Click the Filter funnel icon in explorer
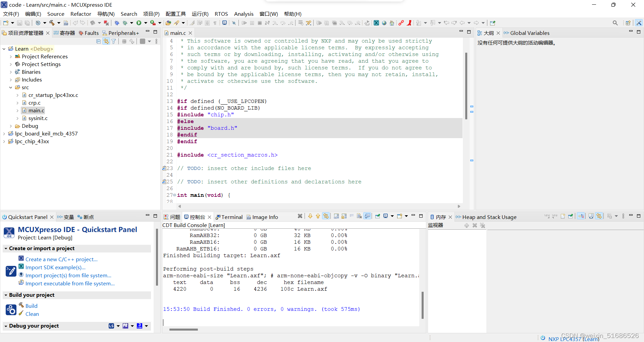The image size is (644, 342). pyautogui.click(x=114, y=41)
